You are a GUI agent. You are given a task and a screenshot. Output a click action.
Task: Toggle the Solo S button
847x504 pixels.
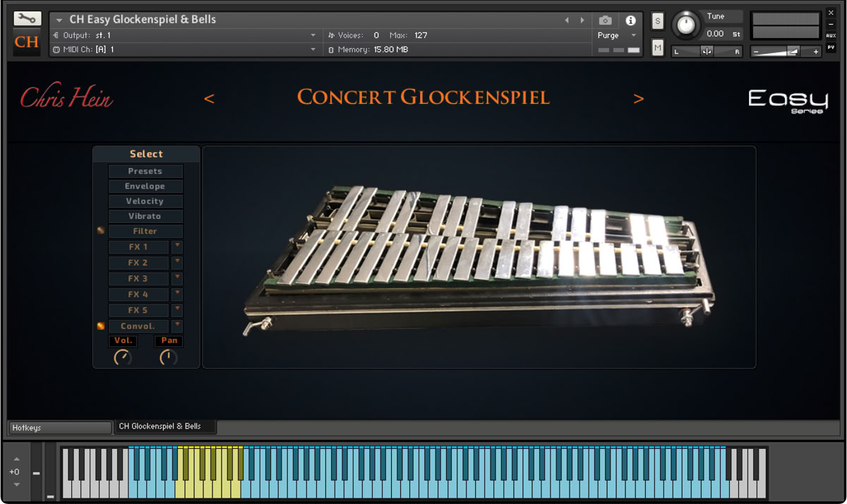point(658,21)
